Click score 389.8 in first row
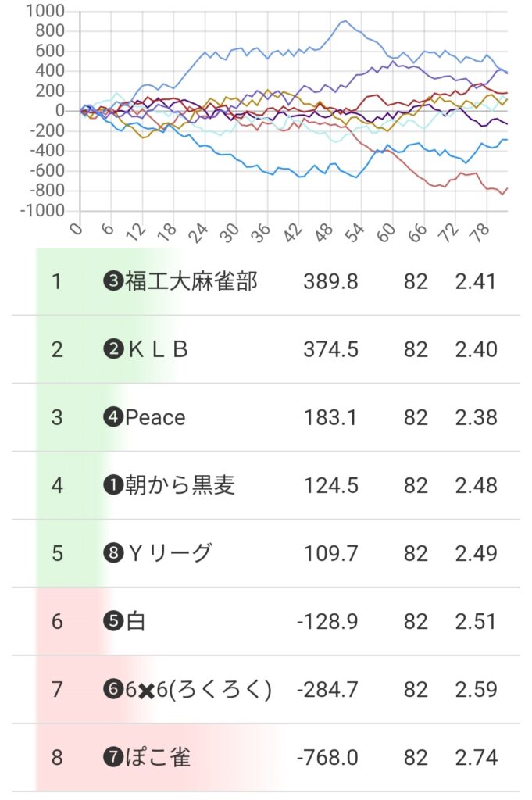The width and height of the screenshot is (532, 800). pos(330,281)
